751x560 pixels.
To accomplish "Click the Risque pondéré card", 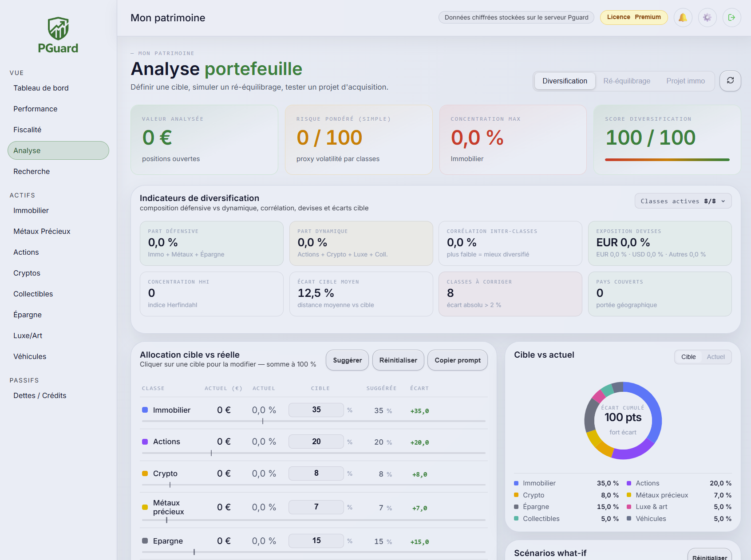I will tap(359, 140).
